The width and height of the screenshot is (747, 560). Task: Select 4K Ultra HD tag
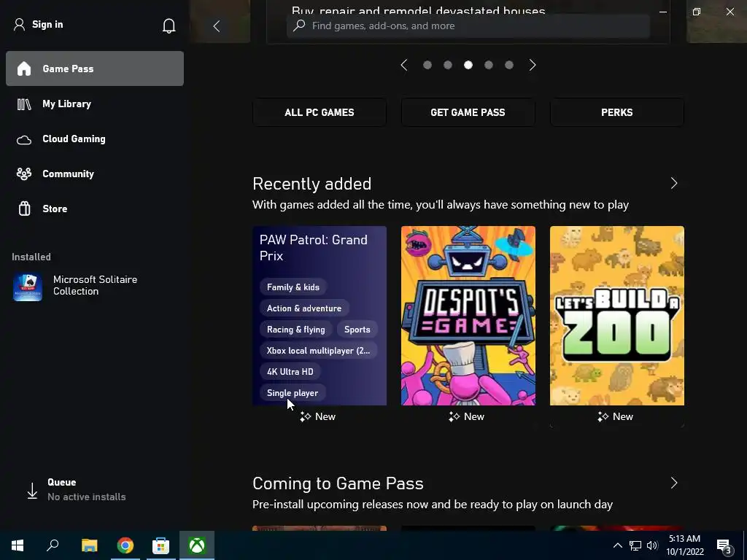tap(290, 371)
